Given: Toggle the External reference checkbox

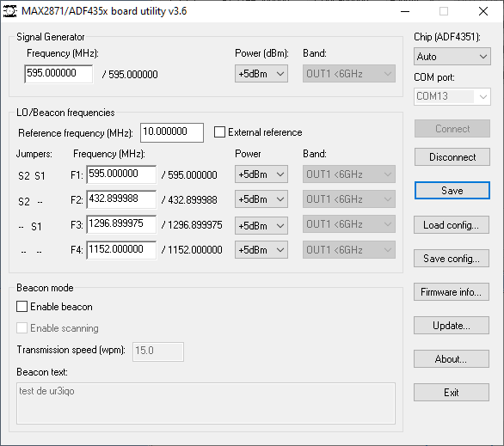Looking at the screenshot, I should [219, 132].
